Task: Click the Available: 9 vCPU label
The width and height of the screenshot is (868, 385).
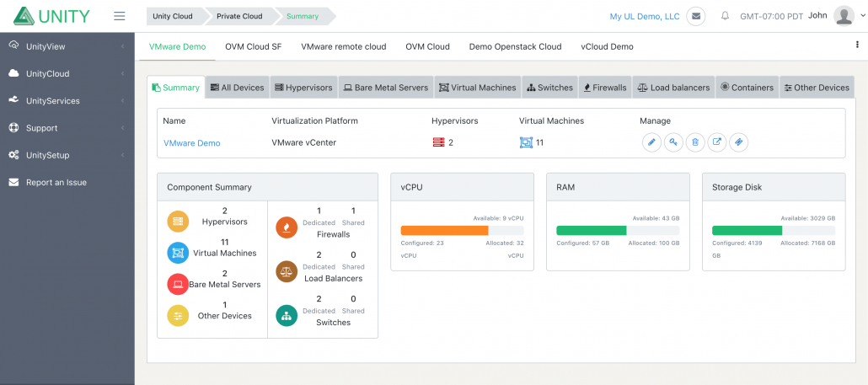Action: tap(498, 218)
